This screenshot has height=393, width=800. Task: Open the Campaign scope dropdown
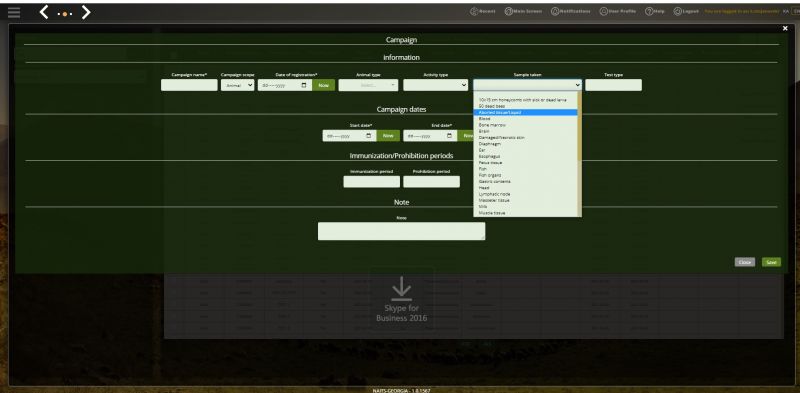[x=237, y=85]
